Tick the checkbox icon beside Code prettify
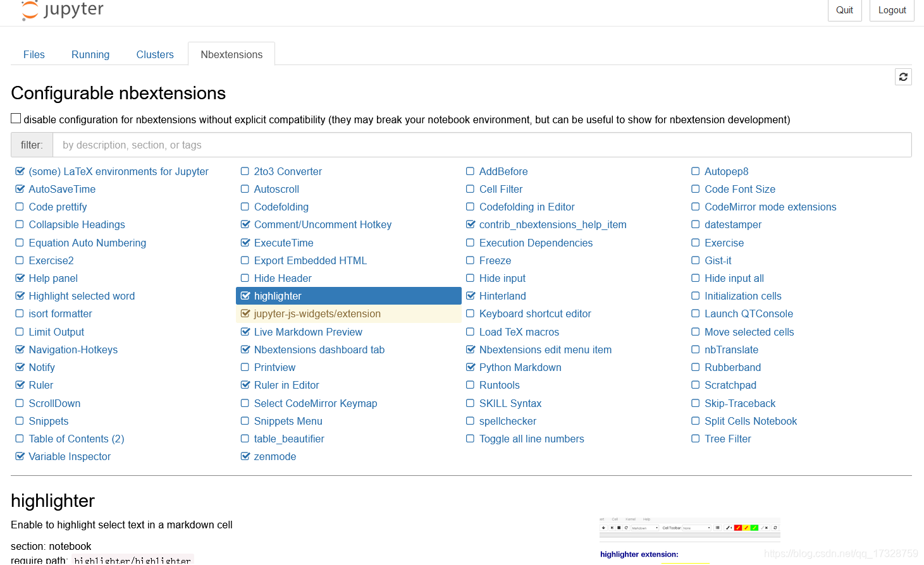 pyautogui.click(x=20, y=207)
